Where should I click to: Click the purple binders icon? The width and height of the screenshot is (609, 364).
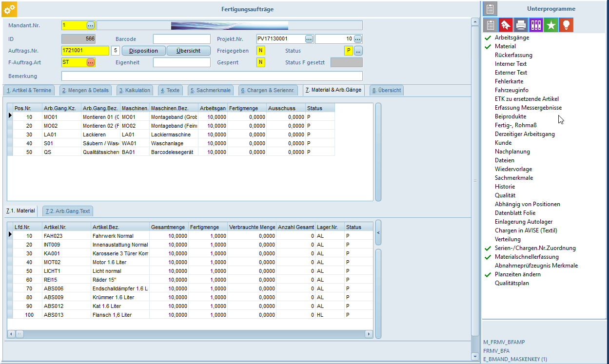536,25
